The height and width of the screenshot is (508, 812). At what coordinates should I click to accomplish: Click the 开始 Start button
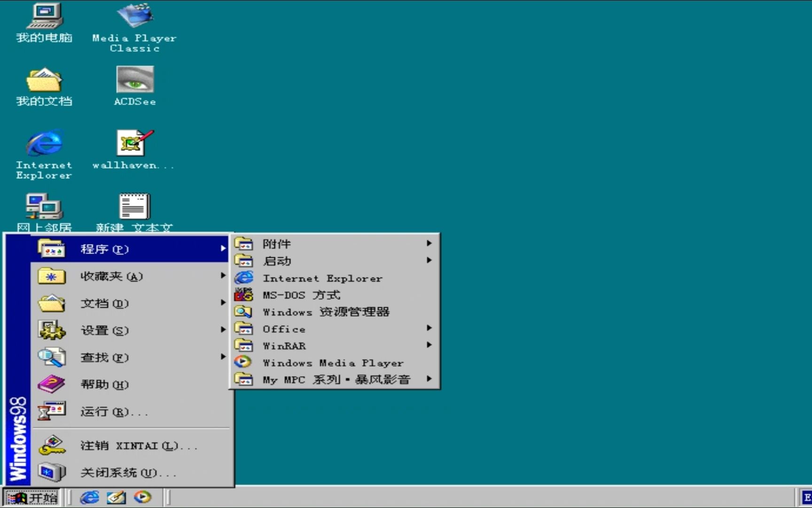[x=32, y=497]
